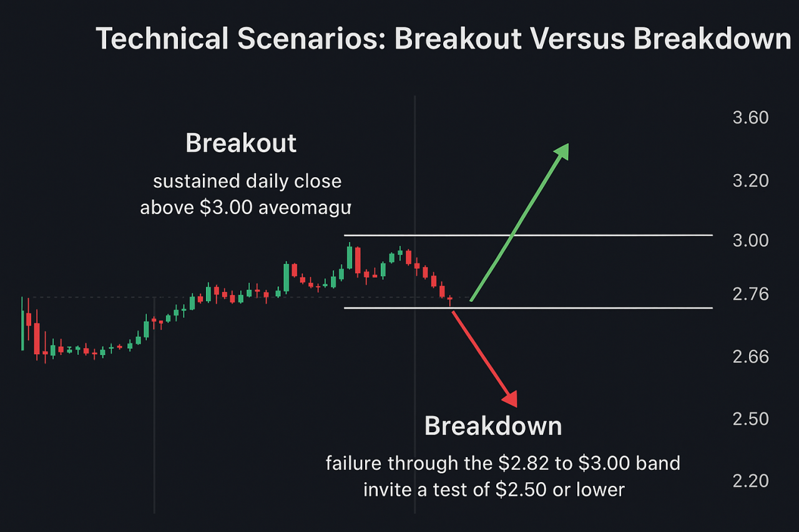Screen dimensions: 799x532
Task: Click the 'invite a test of $2.50' text
Action: (494, 490)
